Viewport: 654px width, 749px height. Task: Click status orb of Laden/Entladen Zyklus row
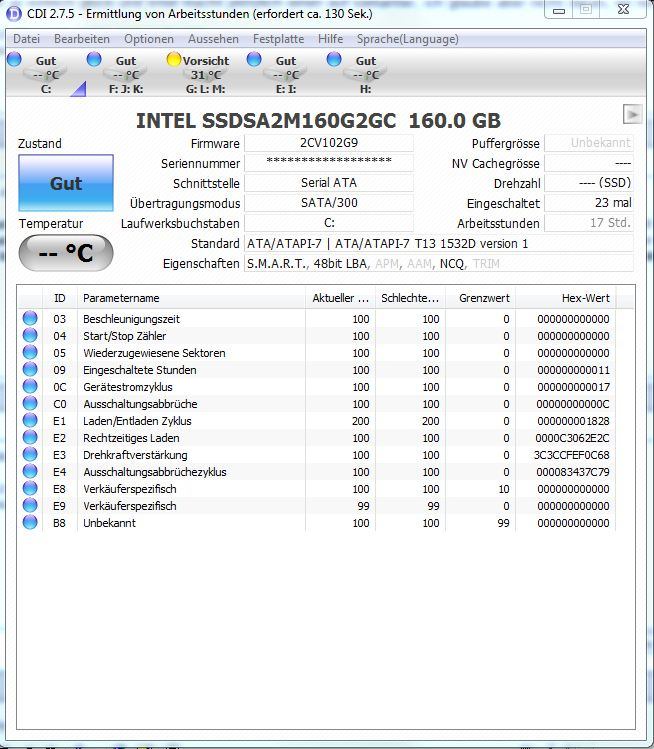tap(30, 420)
